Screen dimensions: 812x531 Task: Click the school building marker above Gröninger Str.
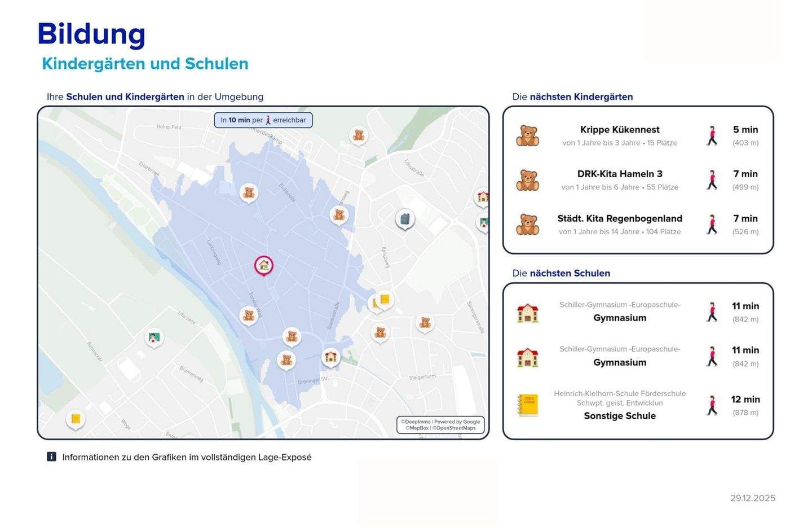coord(330,357)
